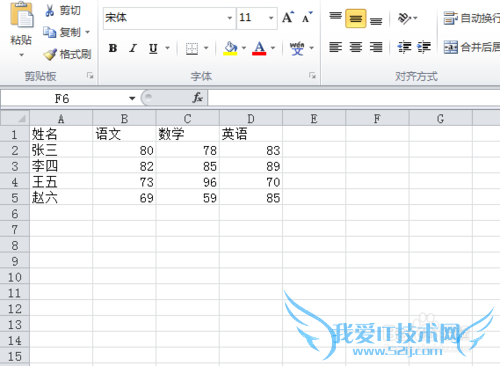The height and width of the screenshot is (366, 500).
Task: Click cell with value 96
Action: point(188,182)
